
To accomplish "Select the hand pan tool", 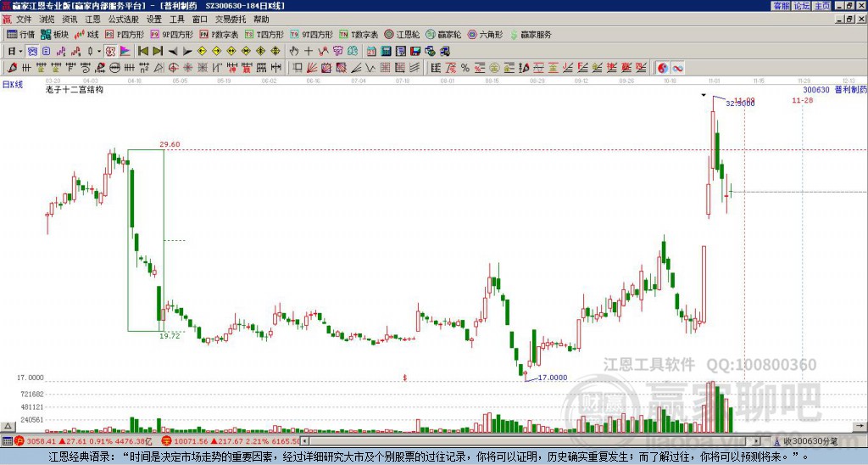I will (294, 52).
